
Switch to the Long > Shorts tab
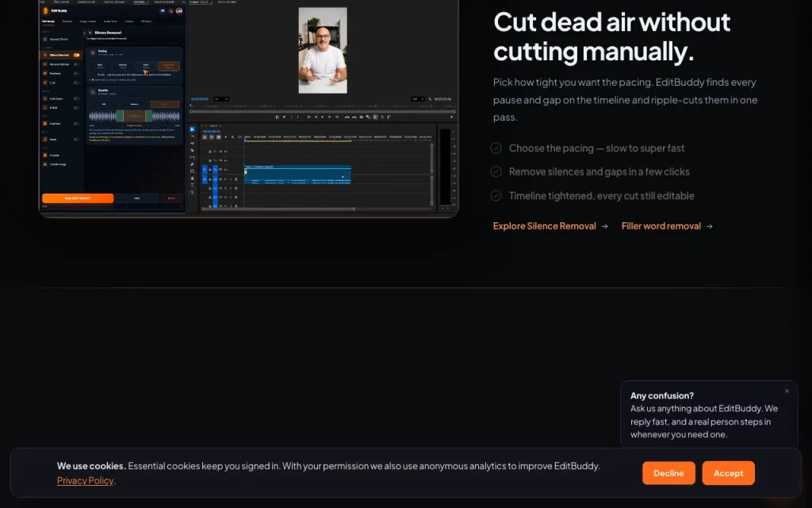(87, 21)
